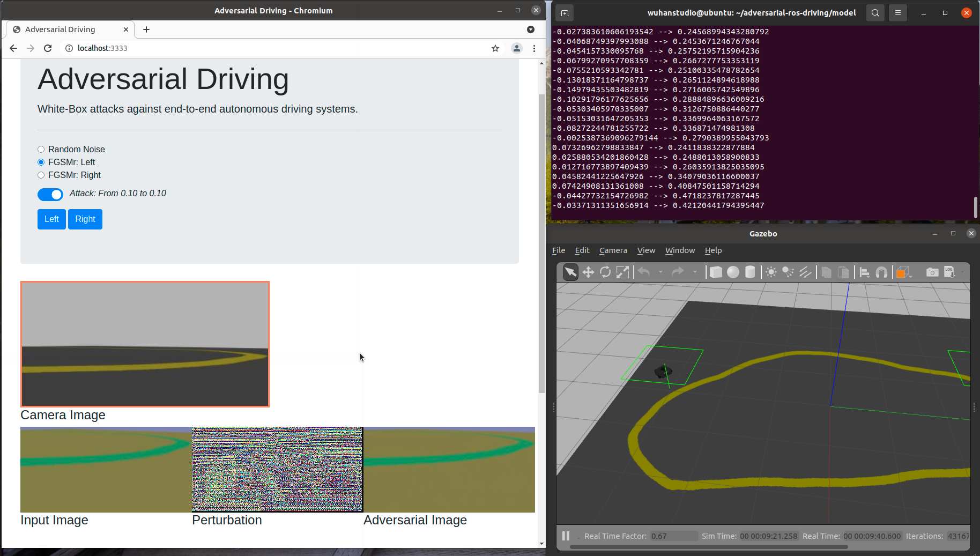The image size is (980, 556).
Task: Click the redo arrow in Gazebo toolbar
Action: [678, 272]
